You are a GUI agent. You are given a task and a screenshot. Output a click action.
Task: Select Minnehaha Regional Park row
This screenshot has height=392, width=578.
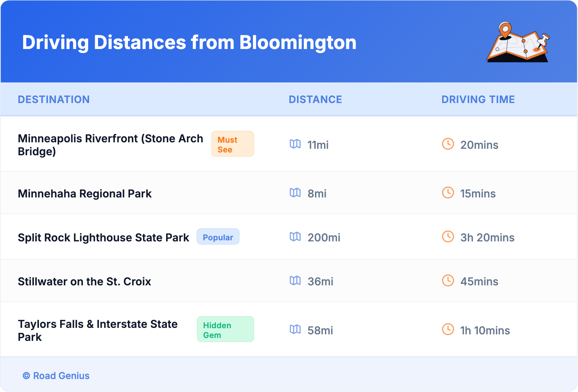pos(85,194)
